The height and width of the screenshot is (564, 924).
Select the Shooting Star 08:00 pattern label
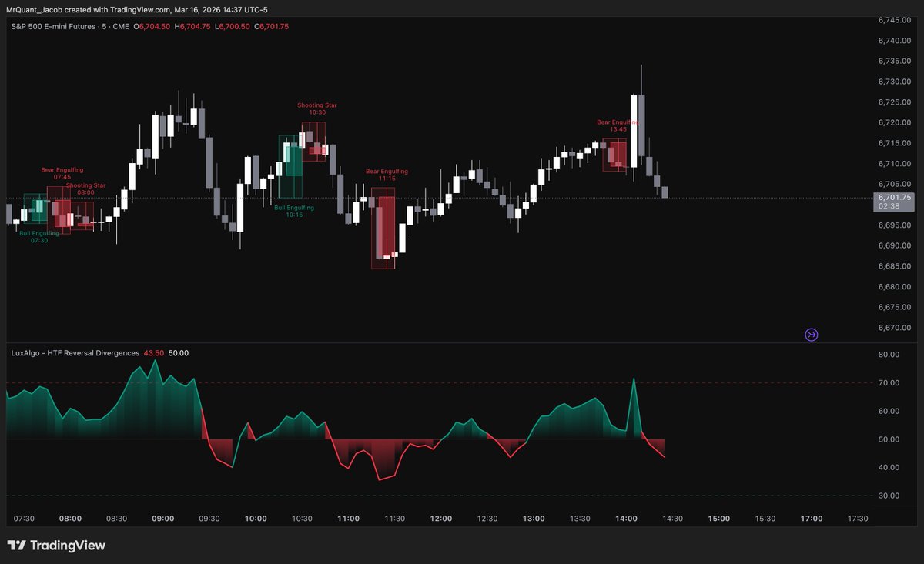click(x=85, y=189)
